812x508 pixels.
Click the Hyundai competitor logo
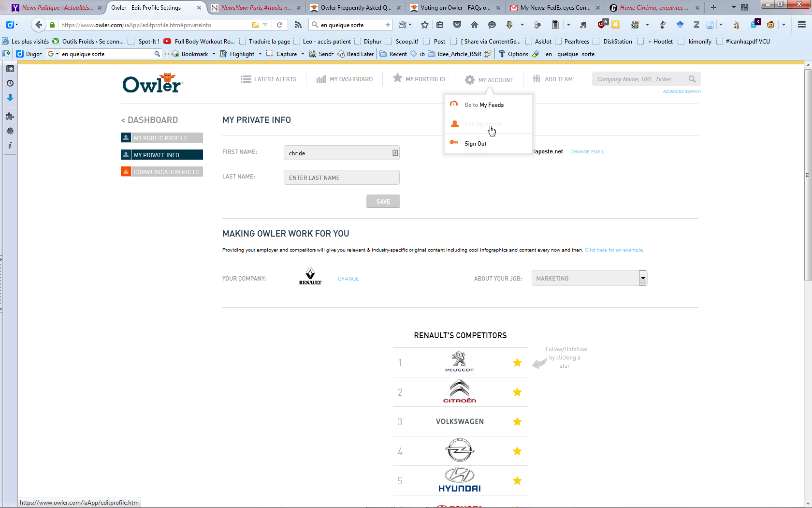coord(459,480)
